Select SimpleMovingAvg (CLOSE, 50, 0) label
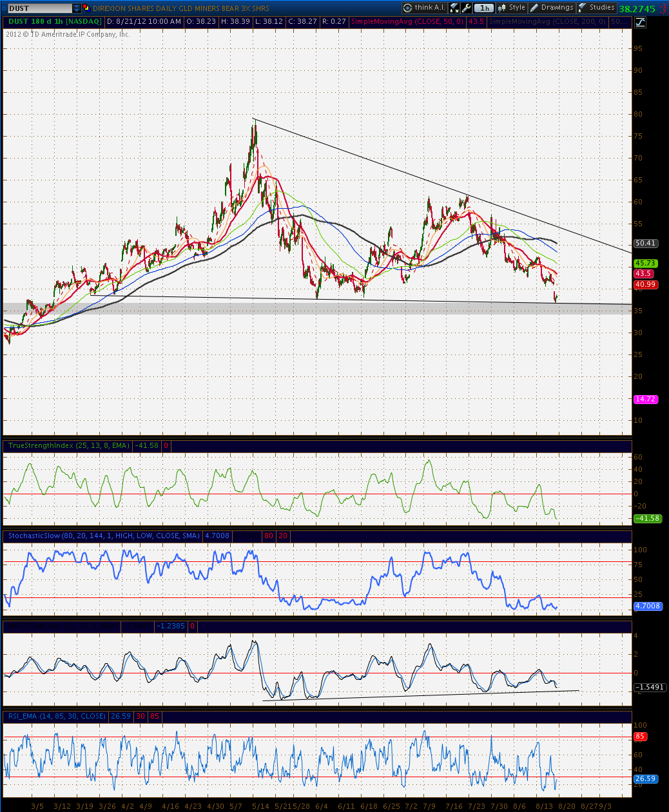 [409, 21]
